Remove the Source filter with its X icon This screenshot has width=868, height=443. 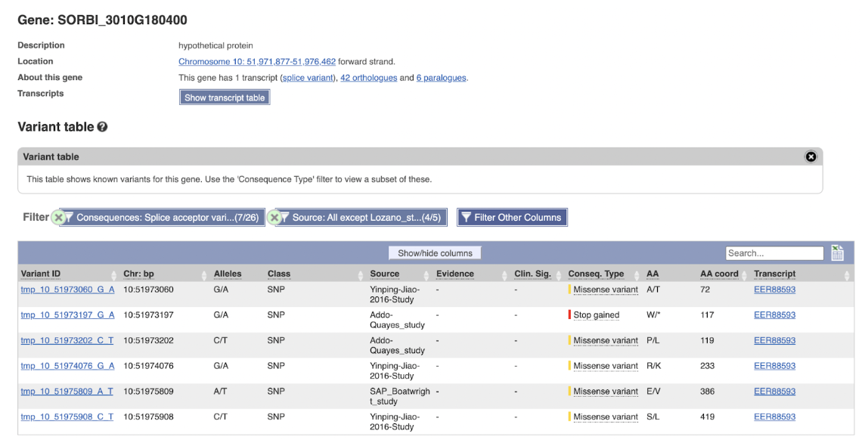point(274,218)
